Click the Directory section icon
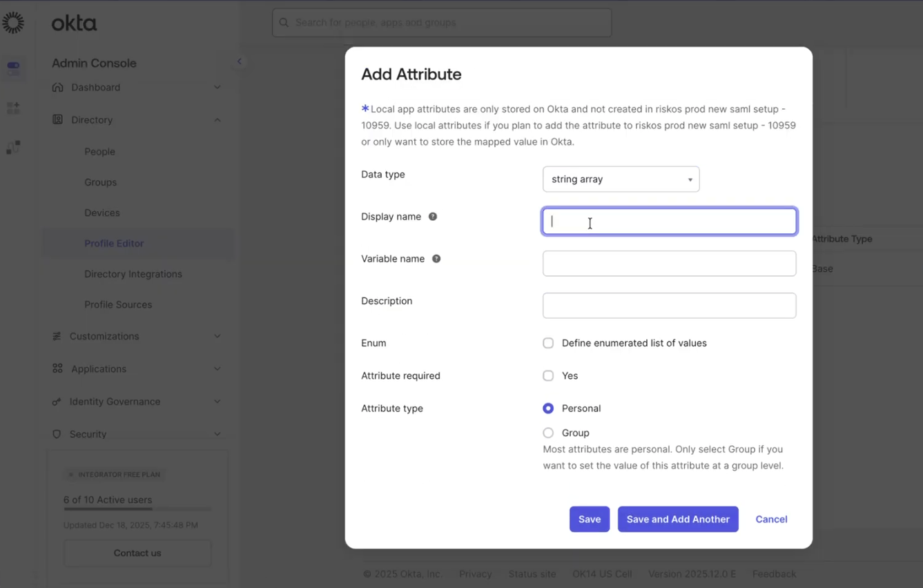923x588 pixels. click(x=57, y=119)
